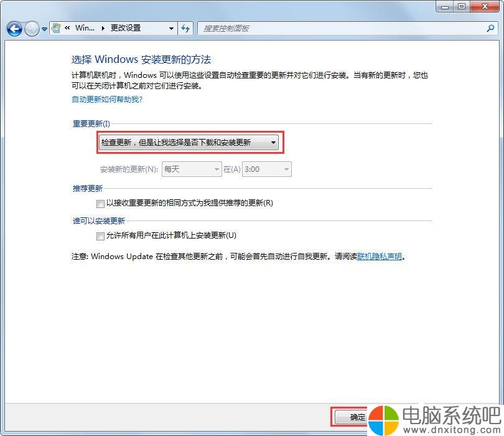504x436 pixels.
Task: Minimize the window
Action: [x=445, y=6]
